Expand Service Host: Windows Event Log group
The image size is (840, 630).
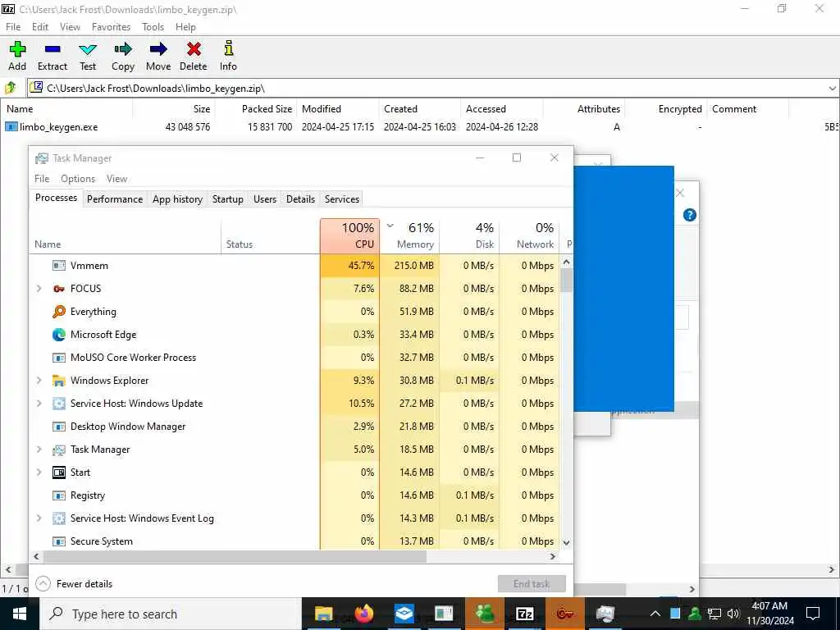tap(39, 518)
